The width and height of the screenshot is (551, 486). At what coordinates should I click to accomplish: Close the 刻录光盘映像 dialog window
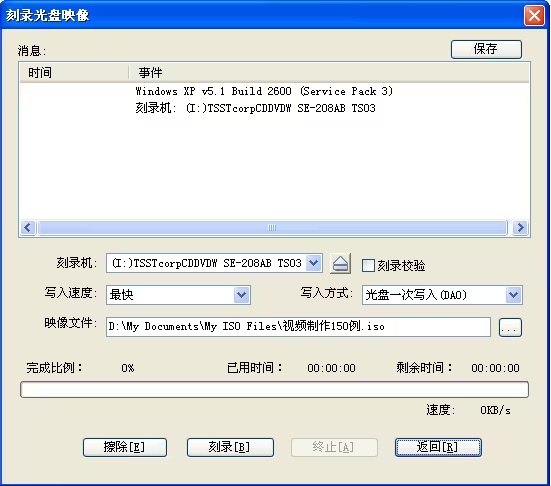pyautogui.click(x=534, y=15)
